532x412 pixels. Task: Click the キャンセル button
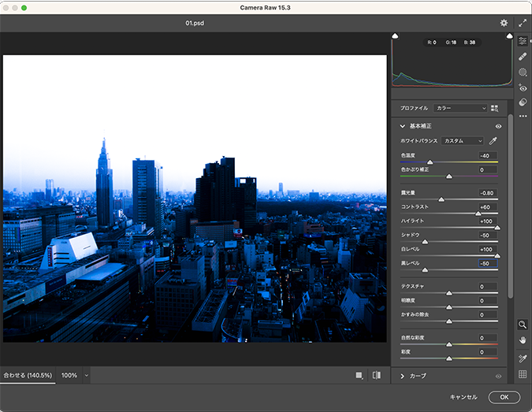click(x=463, y=398)
